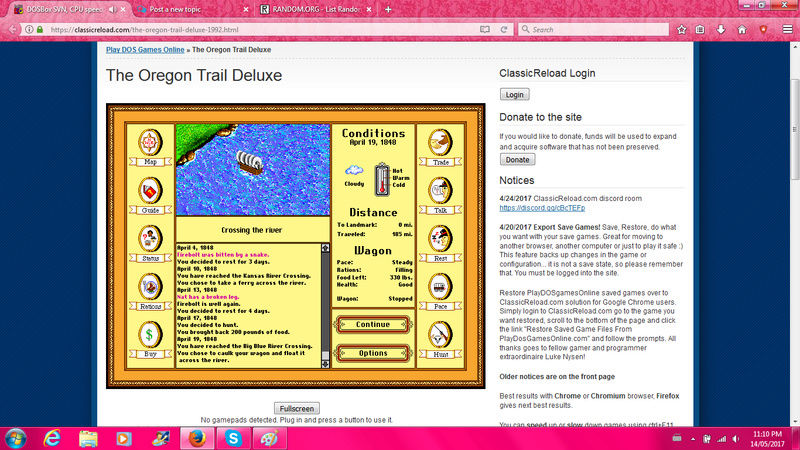Open the downloads arrow icon

[721, 30]
